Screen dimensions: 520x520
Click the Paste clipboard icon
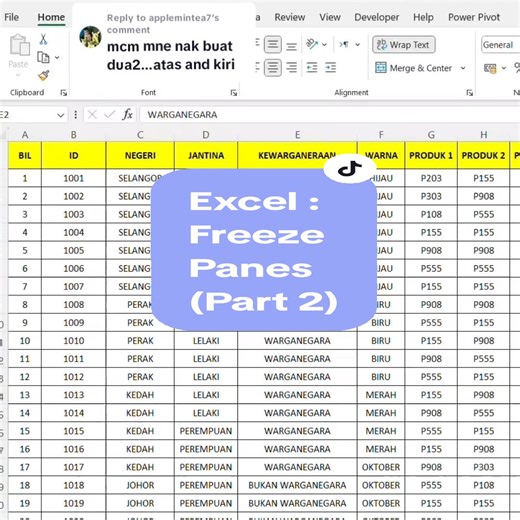19,45
